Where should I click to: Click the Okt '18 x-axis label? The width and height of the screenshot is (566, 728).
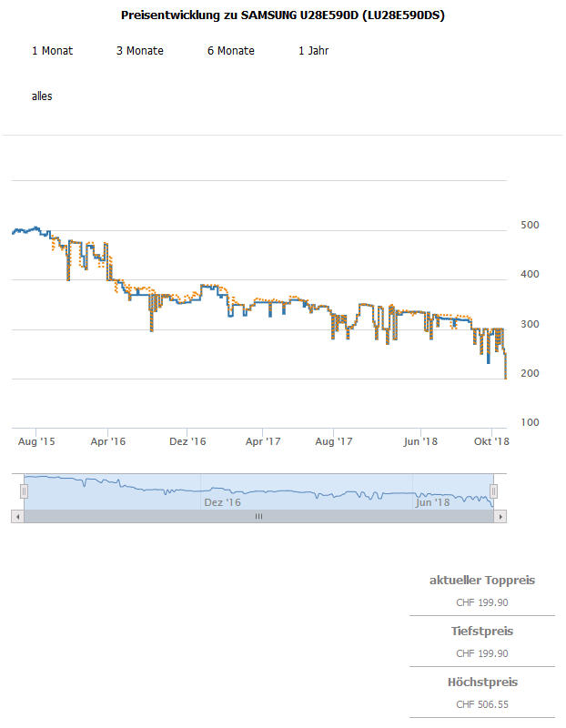(x=492, y=441)
